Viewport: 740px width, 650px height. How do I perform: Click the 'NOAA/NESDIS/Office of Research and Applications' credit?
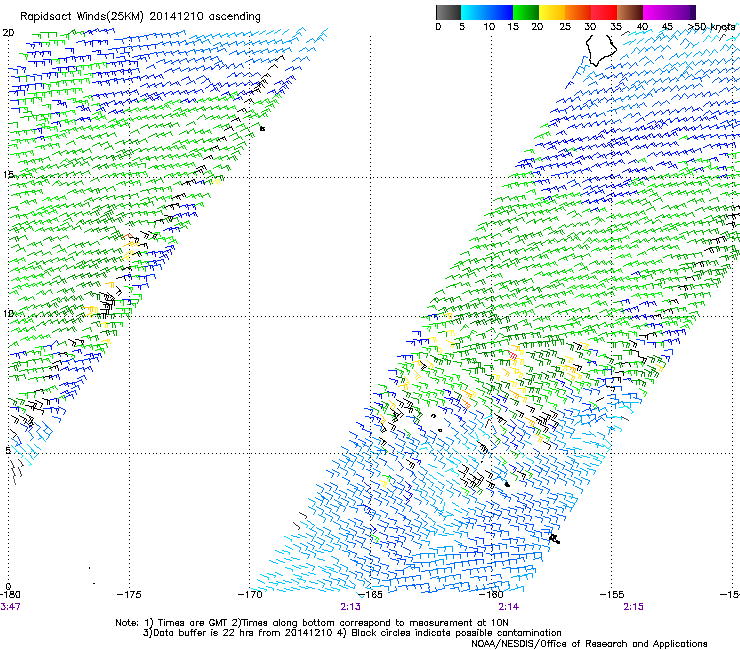click(x=589, y=644)
